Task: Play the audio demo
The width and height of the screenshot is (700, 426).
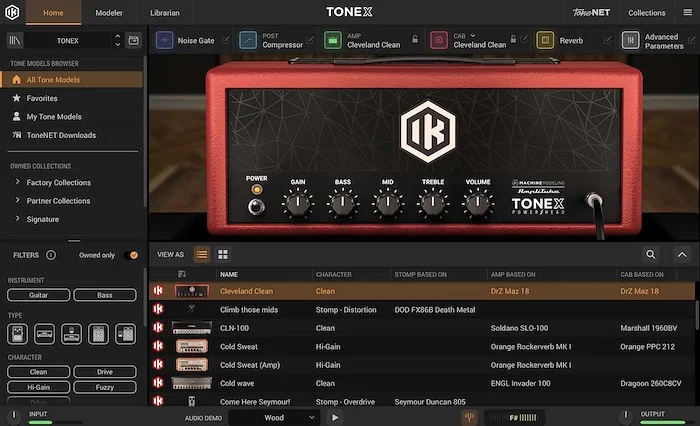Action: [x=335, y=418]
